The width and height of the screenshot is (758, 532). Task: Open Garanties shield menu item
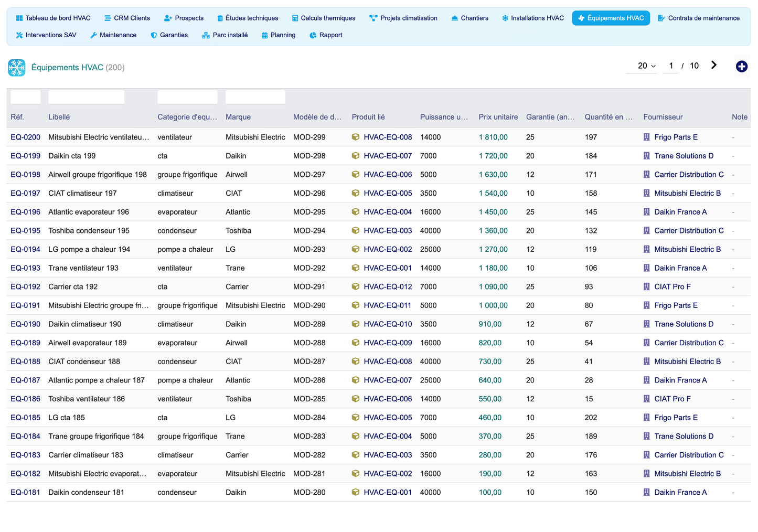point(169,35)
